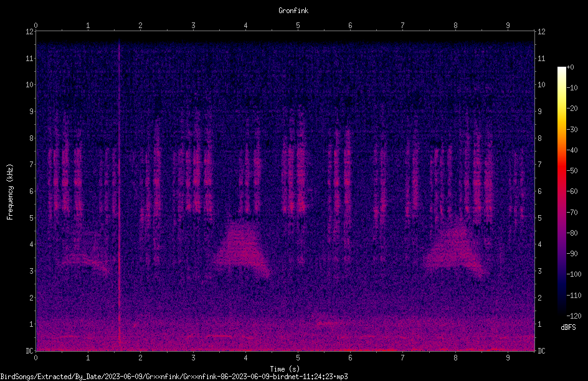Click the 3 tick on the right frequency axis

pos(539,271)
